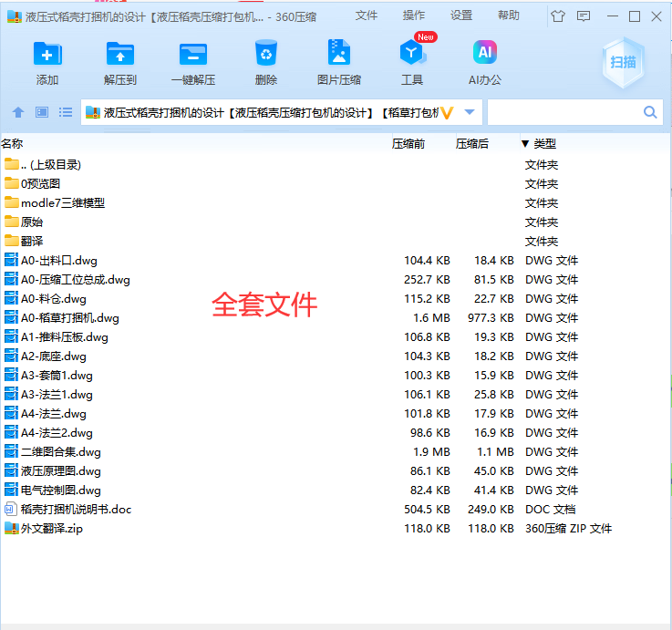Click the skin (shirt) icon in title bar
The height and width of the screenshot is (630, 672).
click(x=558, y=16)
